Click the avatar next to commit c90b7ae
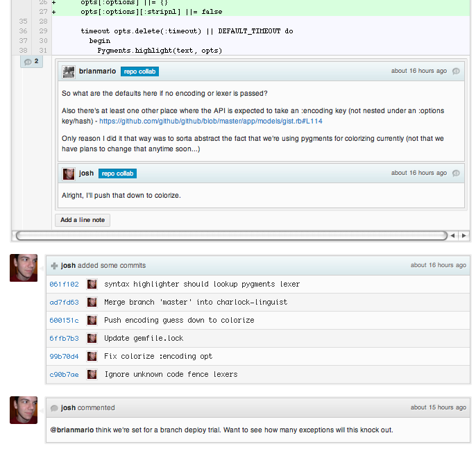This screenshot has width=476, height=449. 92,374
